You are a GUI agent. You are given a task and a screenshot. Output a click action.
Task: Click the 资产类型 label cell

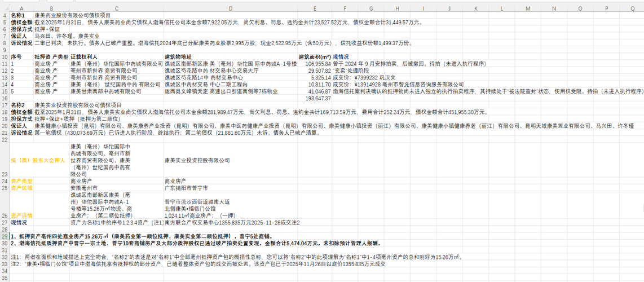pyautogui.click(x=21, y=181)
